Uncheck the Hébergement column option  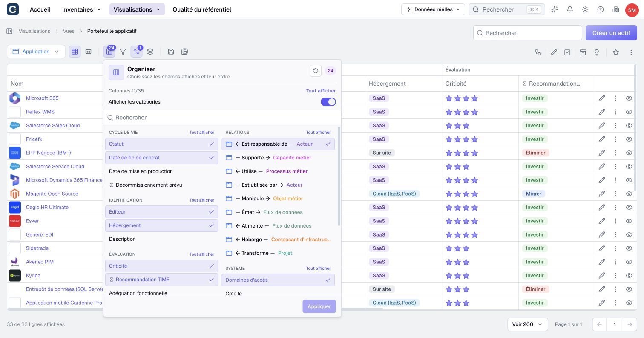162,225
